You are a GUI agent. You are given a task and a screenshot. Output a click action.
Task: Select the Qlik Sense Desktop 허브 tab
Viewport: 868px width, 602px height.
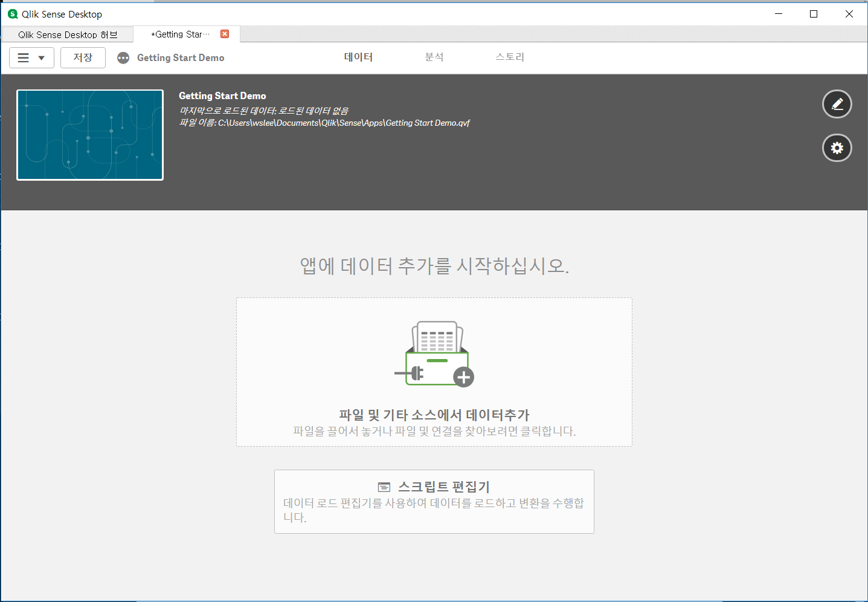pyautogui.click(x=68, y=34)
